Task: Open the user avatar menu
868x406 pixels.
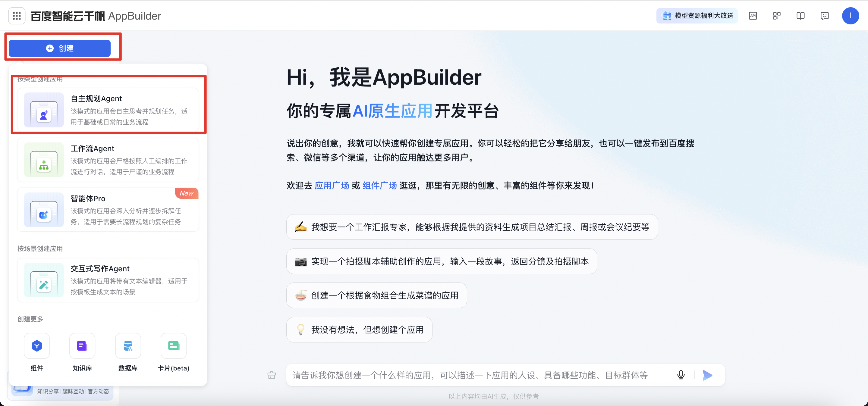Action: point(850,16)
